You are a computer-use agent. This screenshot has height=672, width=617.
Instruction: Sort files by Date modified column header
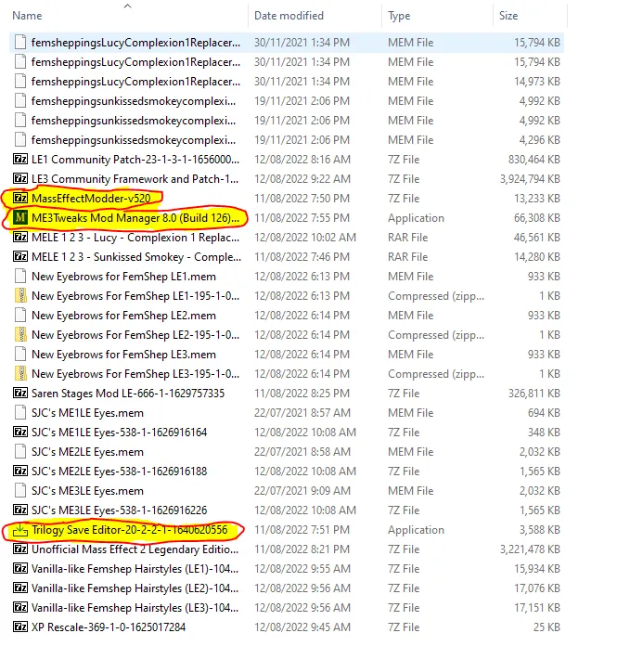289,16
